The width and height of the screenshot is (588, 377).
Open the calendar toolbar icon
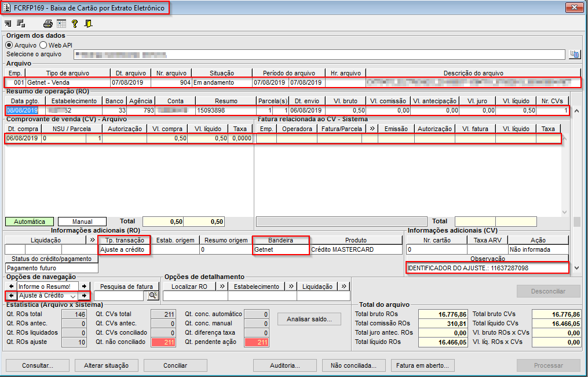tap(61, 24)
